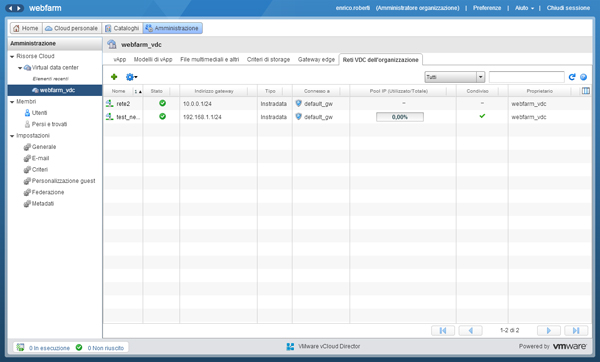Click the help icon next to refresh

(583, 77)
